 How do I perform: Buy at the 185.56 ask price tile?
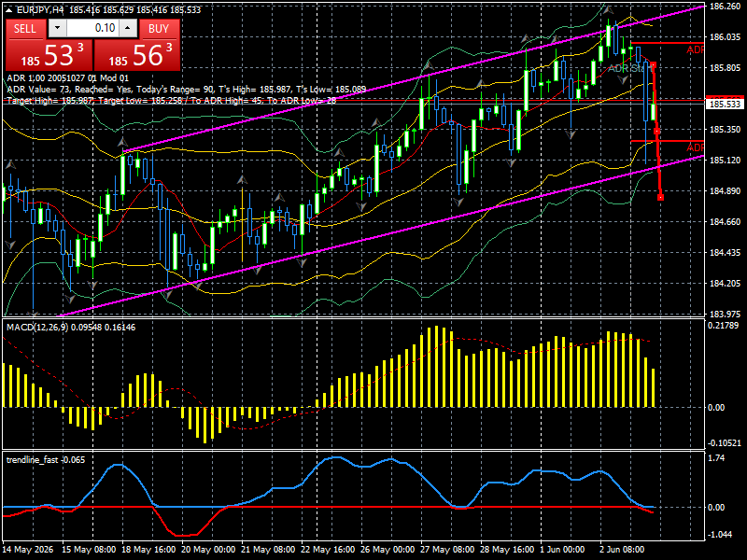(137, 55)
